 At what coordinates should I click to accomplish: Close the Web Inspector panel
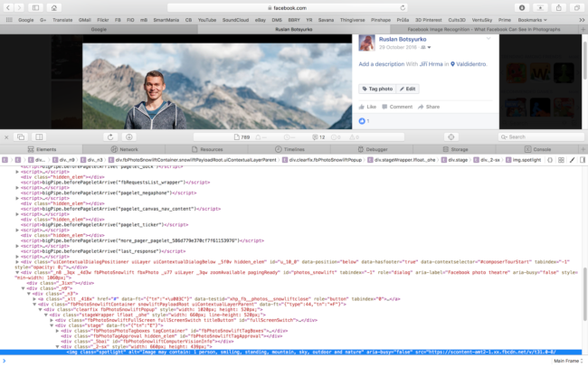[6, 137]
